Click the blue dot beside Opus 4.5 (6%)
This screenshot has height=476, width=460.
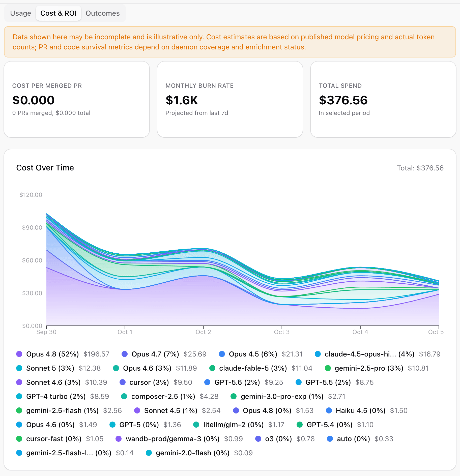222,354
